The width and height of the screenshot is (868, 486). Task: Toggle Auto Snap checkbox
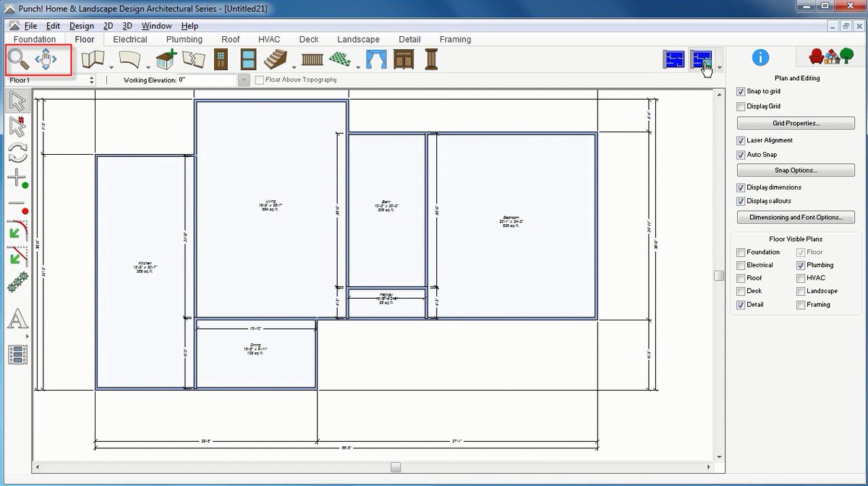click(x=740, y=155)
